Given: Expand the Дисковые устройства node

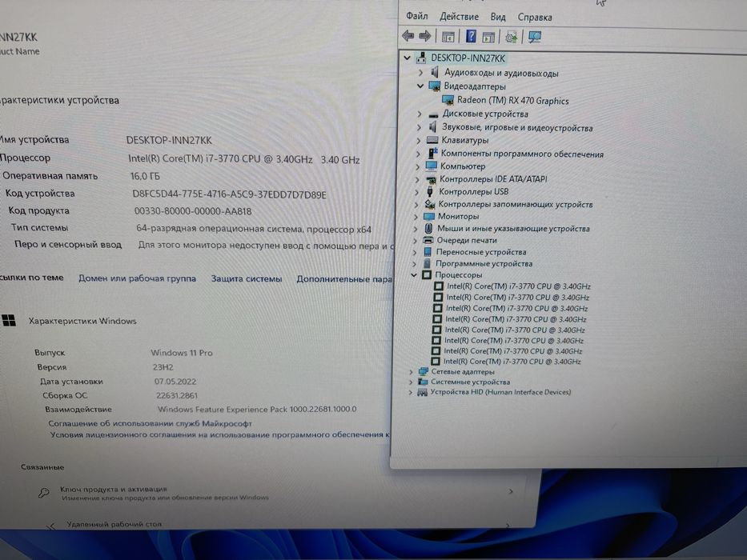Looking at the screenshot, I should point(420,114).
